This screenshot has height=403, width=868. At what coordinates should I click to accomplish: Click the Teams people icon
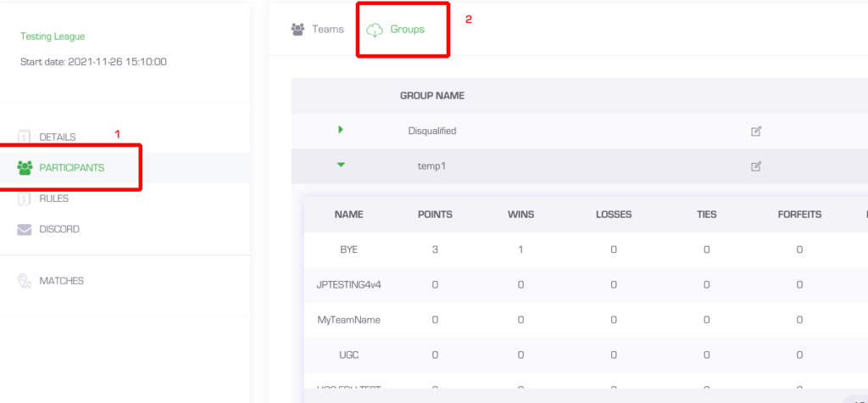coord(298,30)
